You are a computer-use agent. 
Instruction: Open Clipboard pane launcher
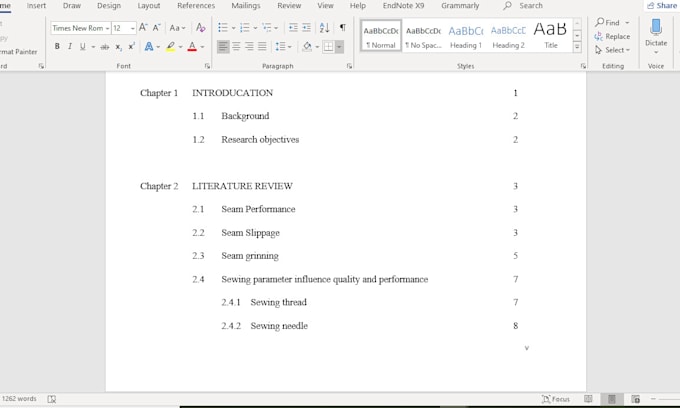[x=41, y=66]
